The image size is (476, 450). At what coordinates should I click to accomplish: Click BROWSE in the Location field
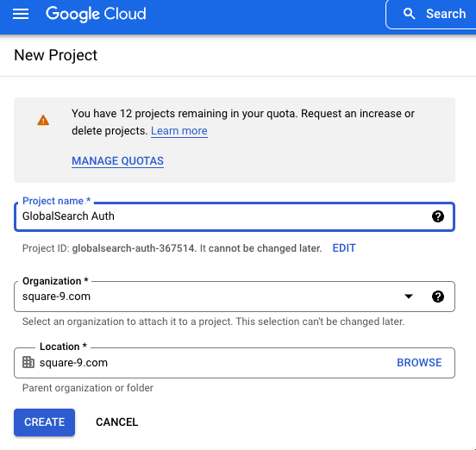tap(419, 363)
